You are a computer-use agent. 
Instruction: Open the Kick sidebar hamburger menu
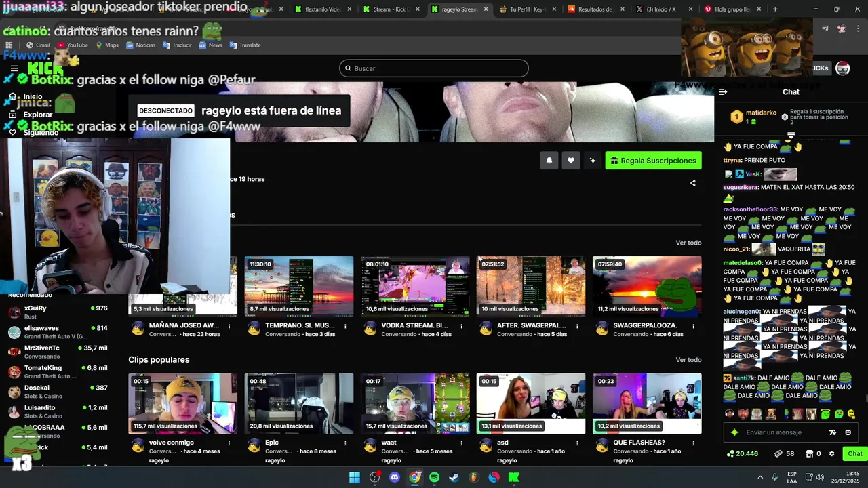pyautogui.click(x=14, y=68)
